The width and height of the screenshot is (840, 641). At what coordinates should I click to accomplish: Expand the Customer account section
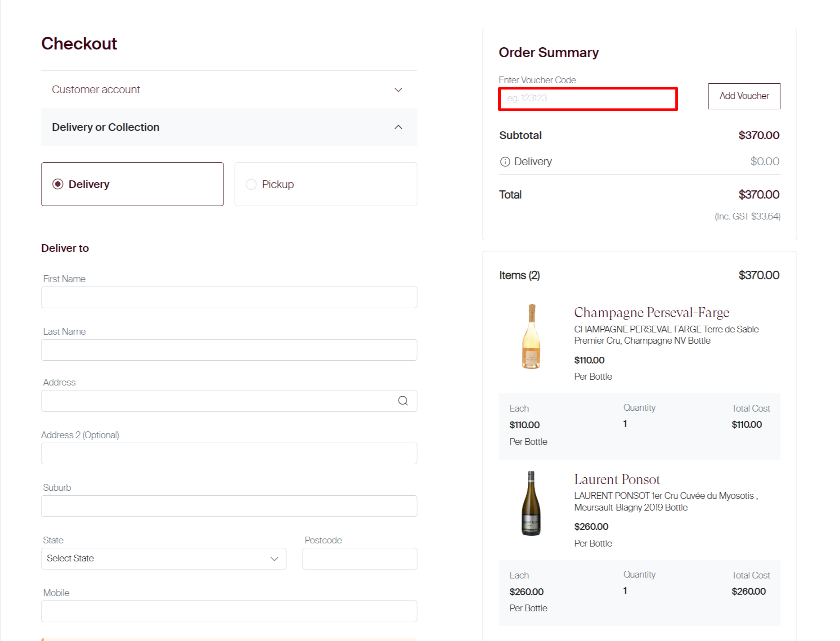[398, 90]
